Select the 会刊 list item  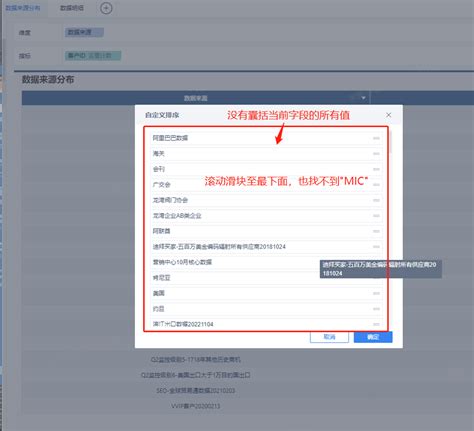[x=266, y=169]
